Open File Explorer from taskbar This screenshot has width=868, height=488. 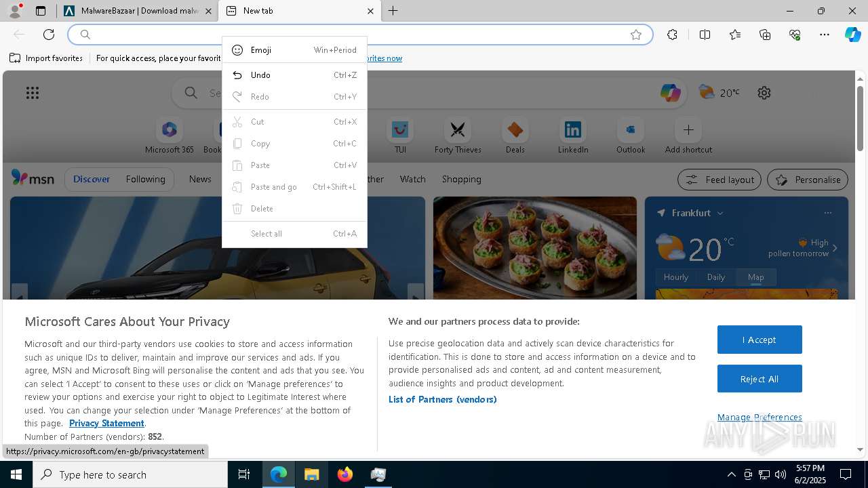[311, 474]
